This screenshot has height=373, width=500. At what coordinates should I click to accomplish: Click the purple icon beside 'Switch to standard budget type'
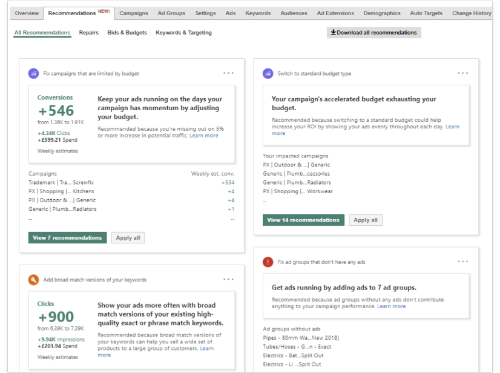tap(268, 73)
